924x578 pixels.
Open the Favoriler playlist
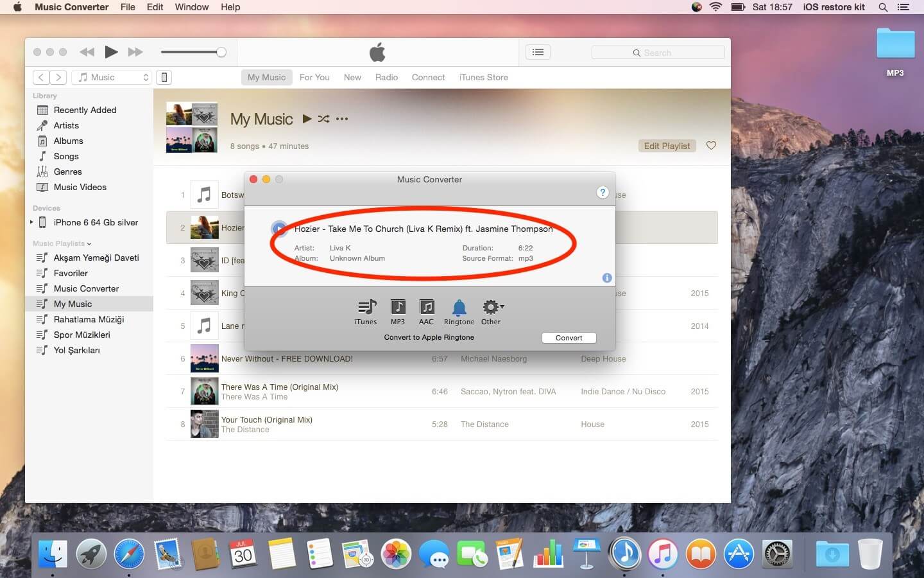point(89,273)
